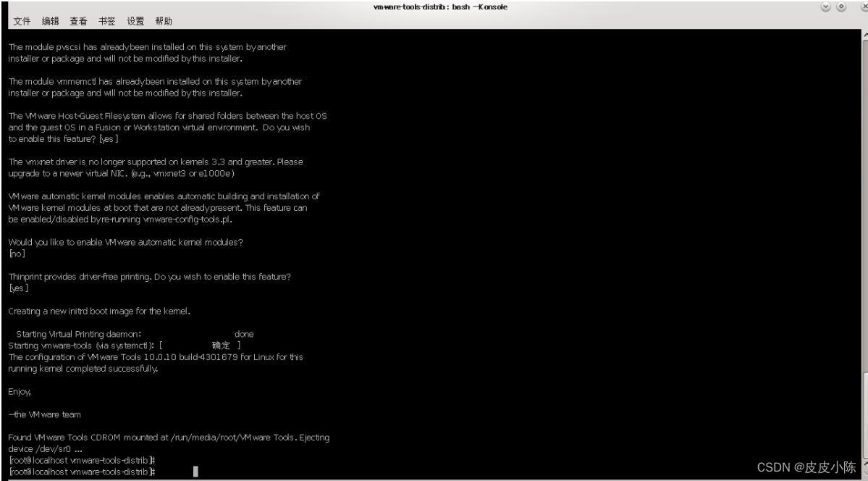Screen dimensions: 868x481
Task: Open the 帮助 menu
Action: point(164,21)
